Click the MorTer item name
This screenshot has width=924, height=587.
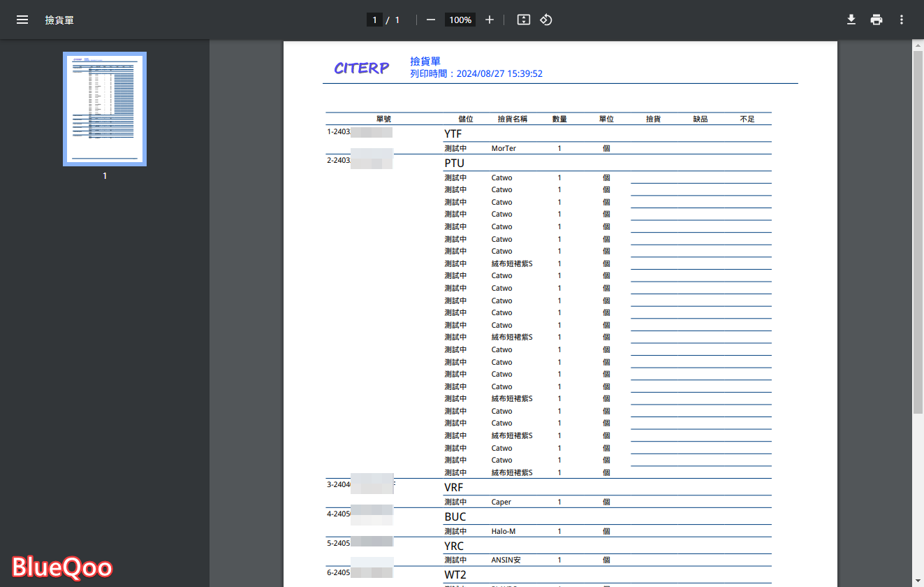click(x=504, y=148)
